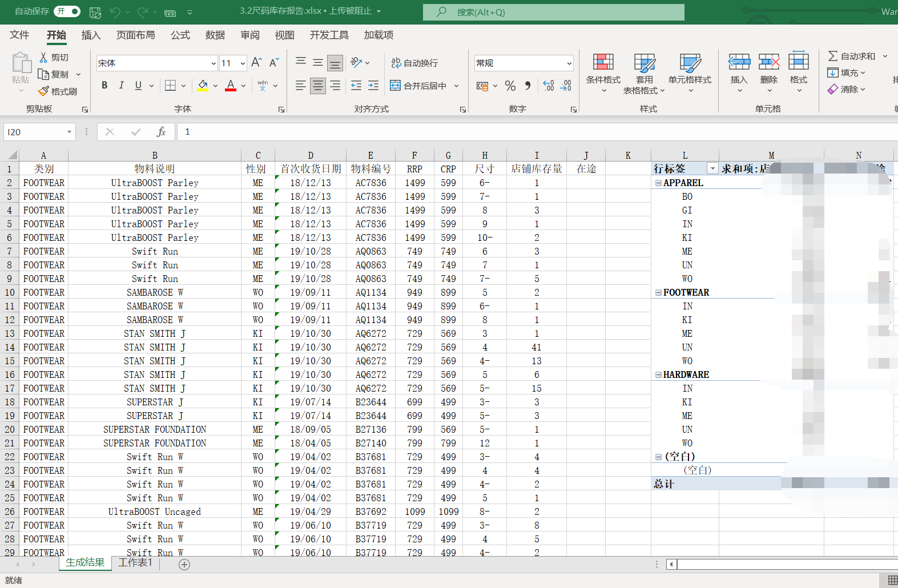Screen dimensions: 898x588
Task: Click the text orientation icon
Action: (356, 62)
